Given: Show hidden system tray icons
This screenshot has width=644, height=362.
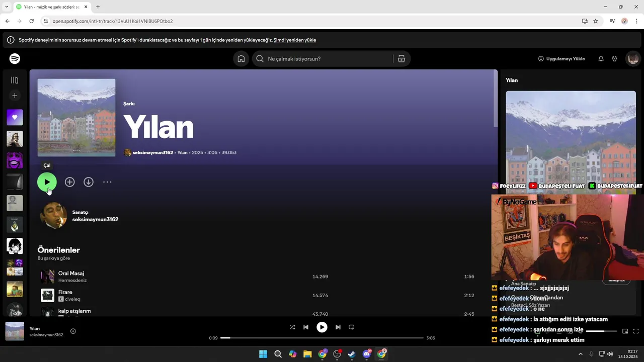Looking at the screenshot, I should 580,354.
